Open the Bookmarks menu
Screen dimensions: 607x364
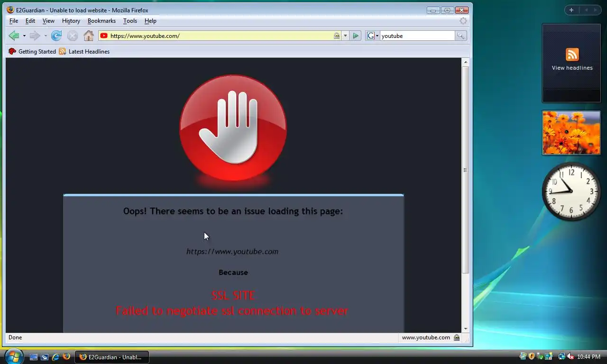pos(101,21)
